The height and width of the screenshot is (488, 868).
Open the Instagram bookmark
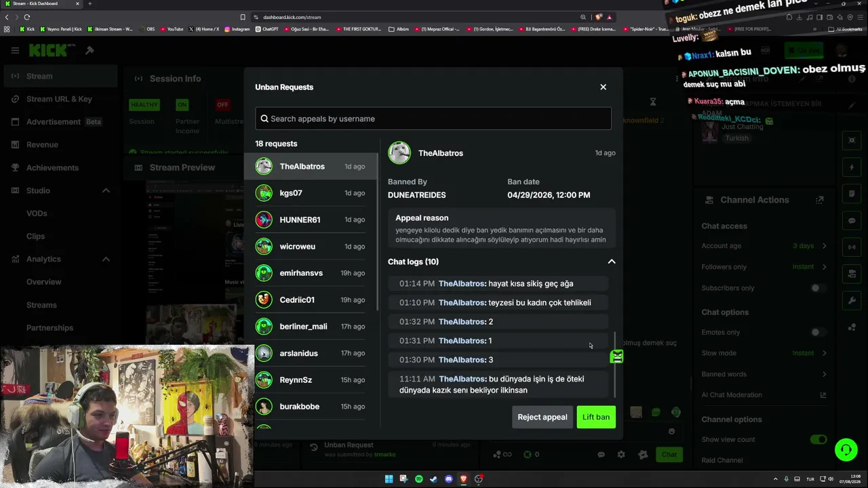click(x=237, y=29)
